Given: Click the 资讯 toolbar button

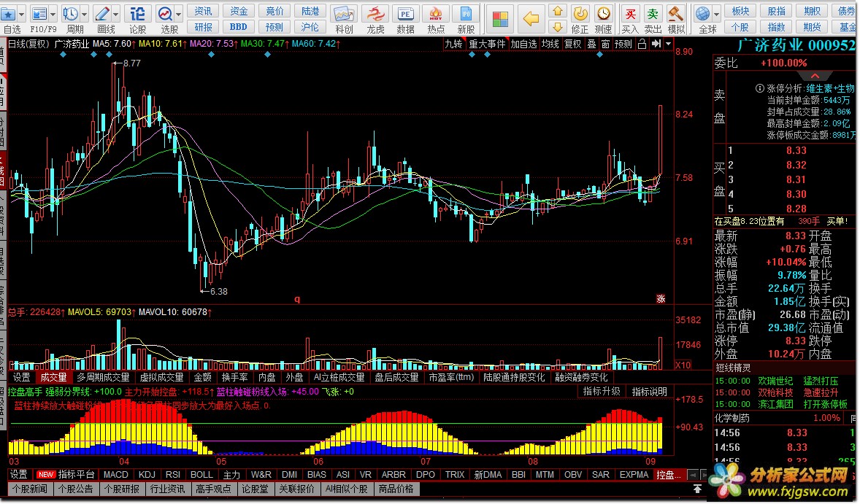Looking at the screenshot, I should pyautogui.click(x=203, y=11).
